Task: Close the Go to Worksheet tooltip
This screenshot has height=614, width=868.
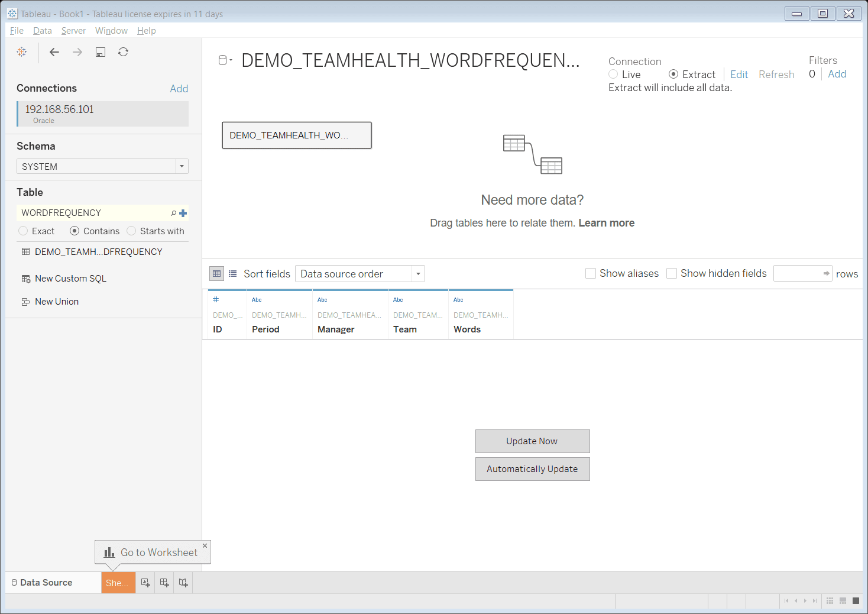Action: (x=205, y=545)
